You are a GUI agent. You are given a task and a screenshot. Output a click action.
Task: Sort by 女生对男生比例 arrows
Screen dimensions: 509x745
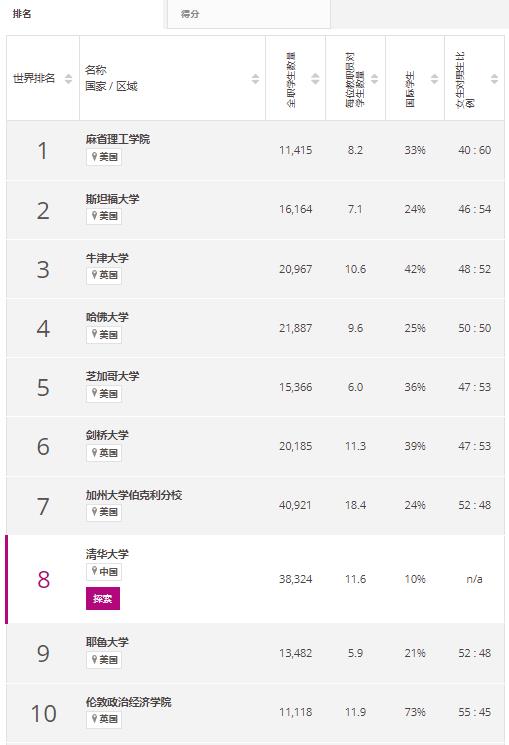(494, 79)
